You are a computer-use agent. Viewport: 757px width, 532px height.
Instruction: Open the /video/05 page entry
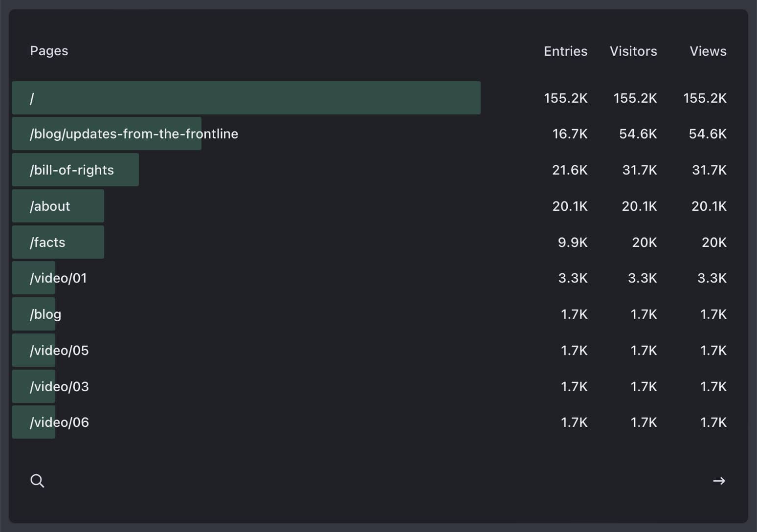tap(59, 351)
